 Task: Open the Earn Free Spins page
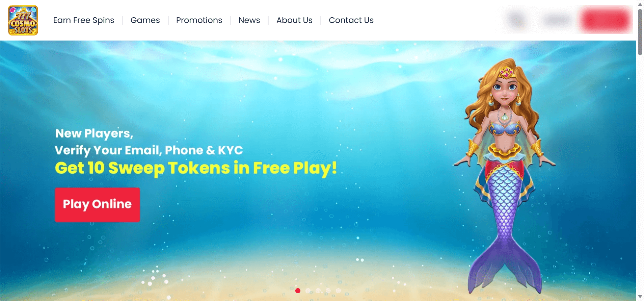point(84,20)
